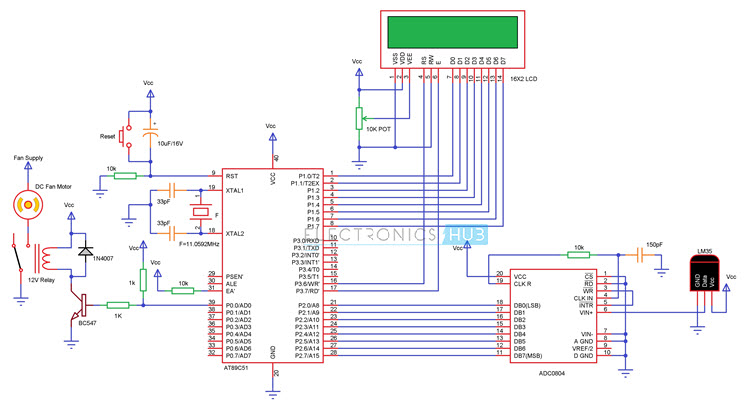Screen dimensions: 750x418
Task: Click the red switch below the fan motor
Action: [x=15, y=251]
